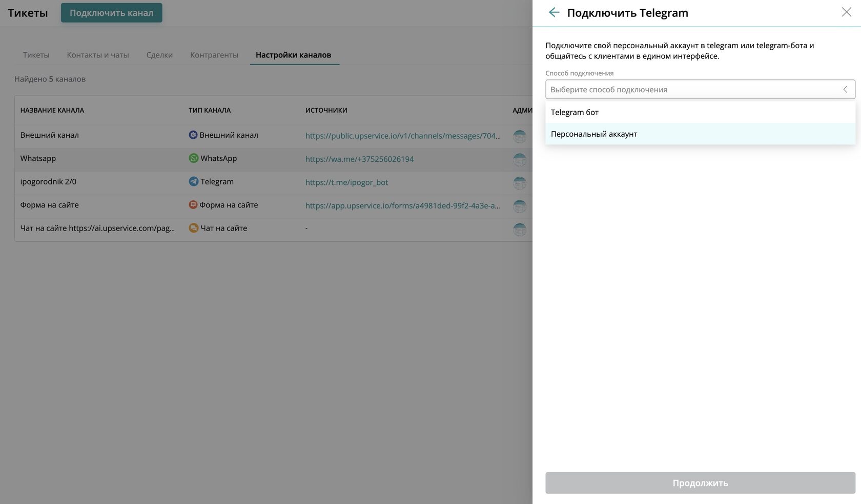Open the public.upservice.io channel messages link
This screenshot has height=504, width=861.
403,136
